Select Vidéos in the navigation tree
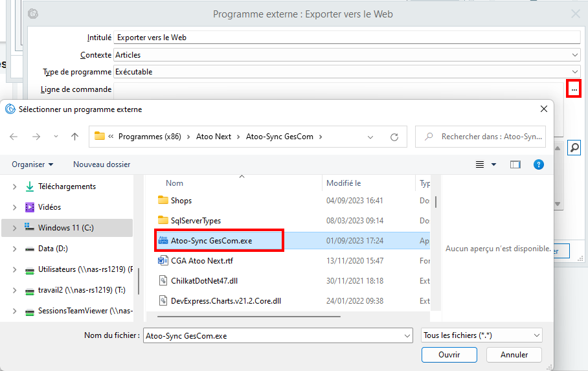The image size is (588, 371). (x=49, y=207)
